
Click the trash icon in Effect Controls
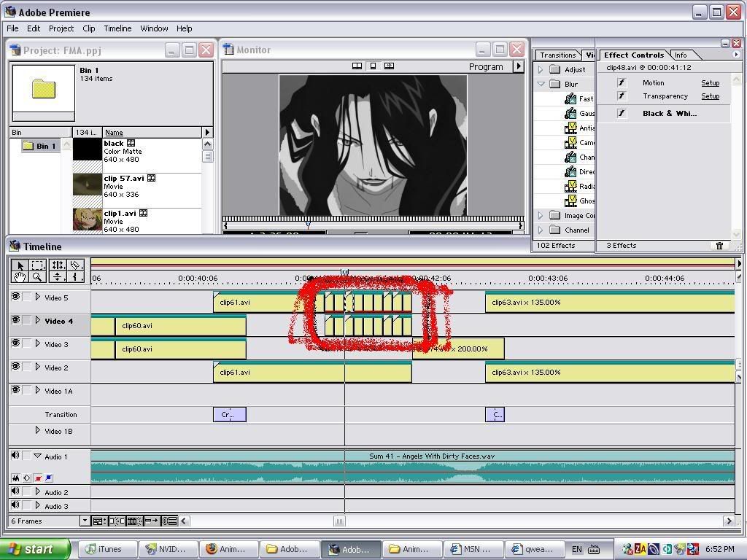[x=719, y=246]
